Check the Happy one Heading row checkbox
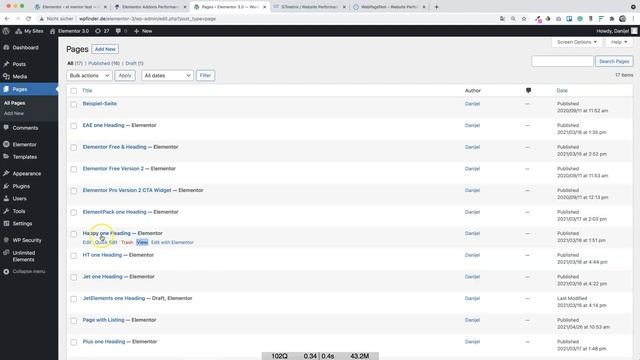 73,234
